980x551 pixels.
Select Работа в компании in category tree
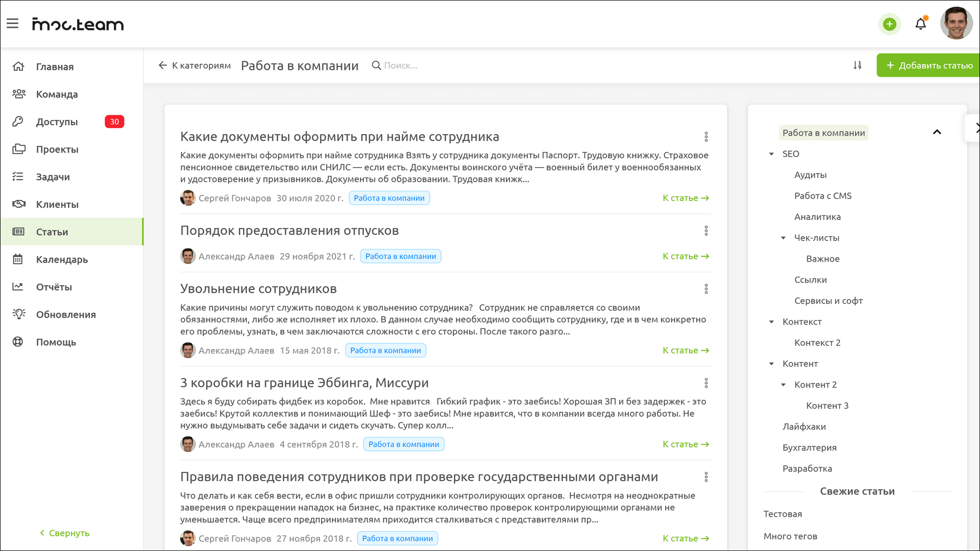tap(823, 133)
